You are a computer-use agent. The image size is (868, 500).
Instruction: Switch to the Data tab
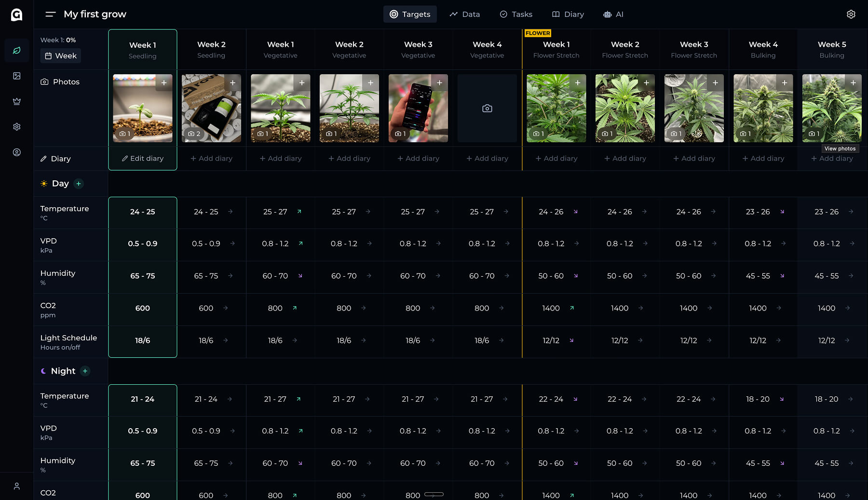464,14
